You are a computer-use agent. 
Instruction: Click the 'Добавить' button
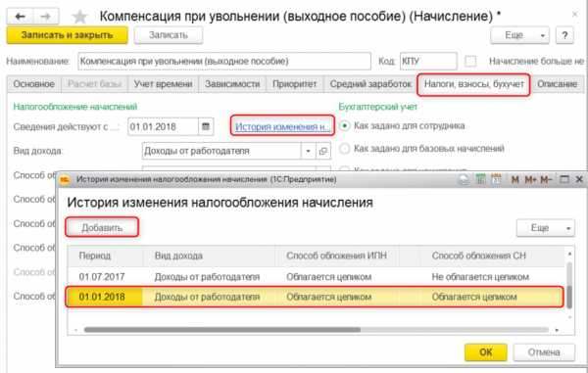click(x=102, y=228)
